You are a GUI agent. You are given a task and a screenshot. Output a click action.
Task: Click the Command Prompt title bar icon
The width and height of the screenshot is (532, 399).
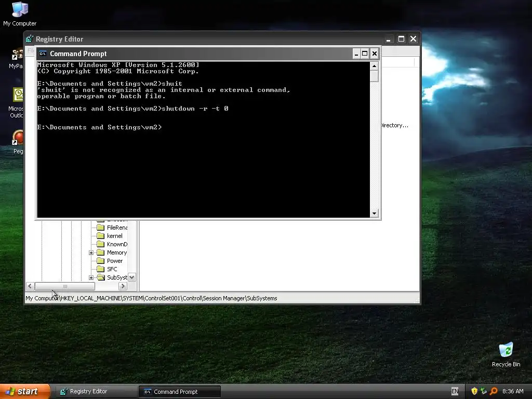43,54
